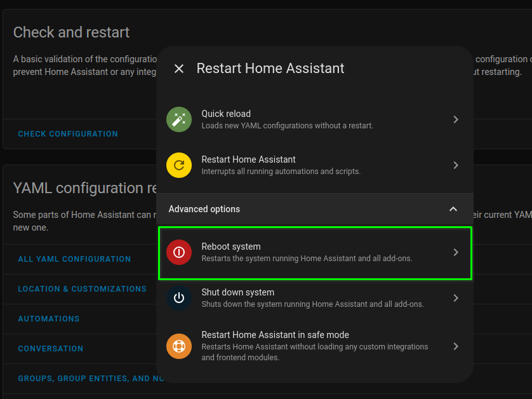The image size is (532, 399).
Task: Open ALL YAML CONFIGURATION
Action: click(x=75, y=259)
